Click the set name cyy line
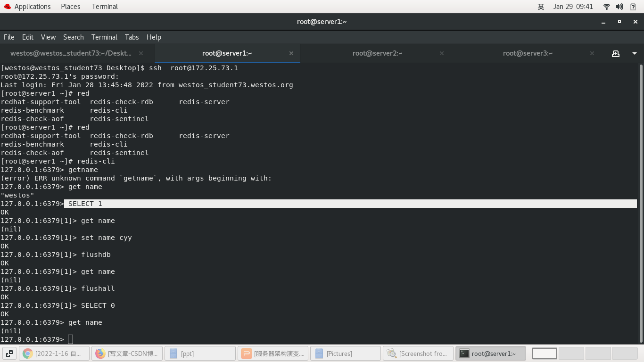 pyautogui.click(x=66, y=238)
